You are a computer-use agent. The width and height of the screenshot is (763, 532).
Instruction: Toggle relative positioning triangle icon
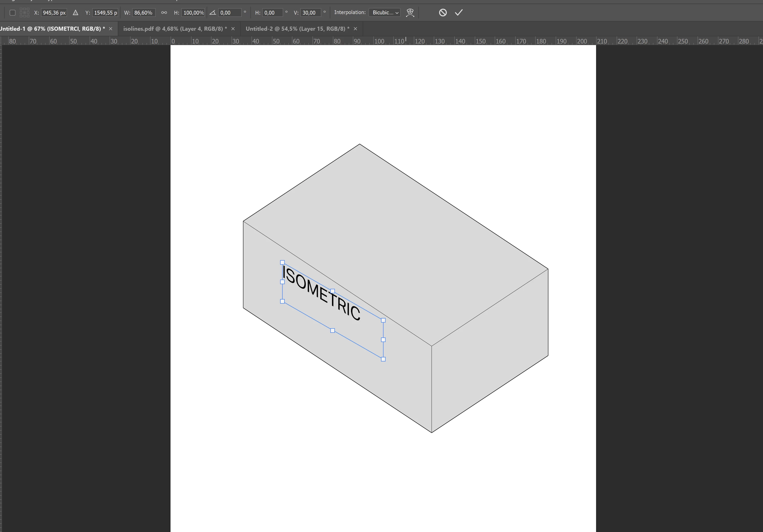tap(76, 13)
